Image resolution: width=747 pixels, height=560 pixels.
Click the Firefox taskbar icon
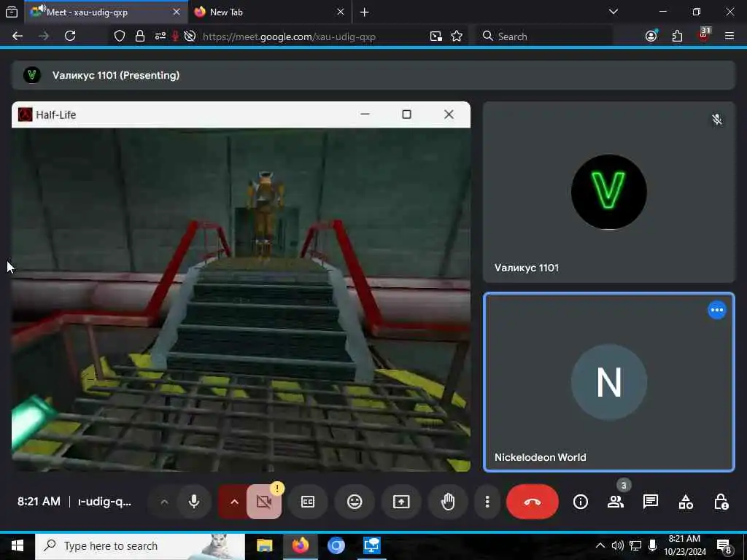(x=300, y=545)
